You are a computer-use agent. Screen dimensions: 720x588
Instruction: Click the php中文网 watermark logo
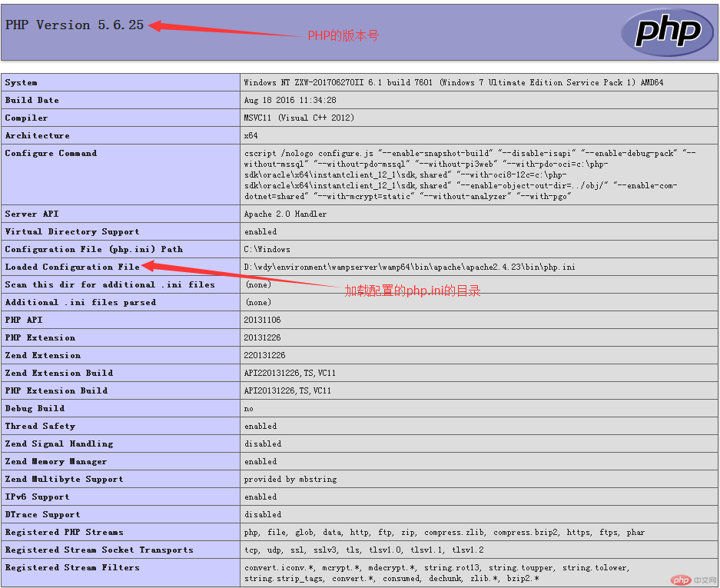[690, 579]
